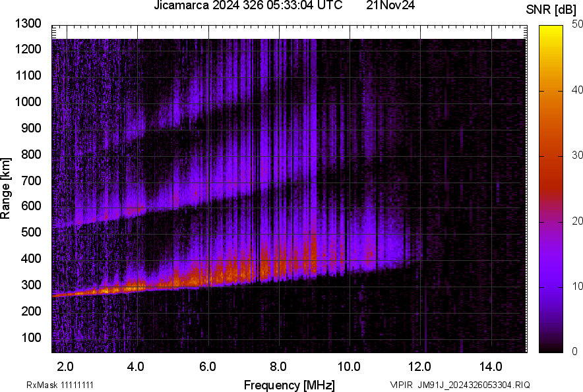583x392 pixels.
Task: Click the Jicamarca timestamp title text
Action: tap(247, 6)
